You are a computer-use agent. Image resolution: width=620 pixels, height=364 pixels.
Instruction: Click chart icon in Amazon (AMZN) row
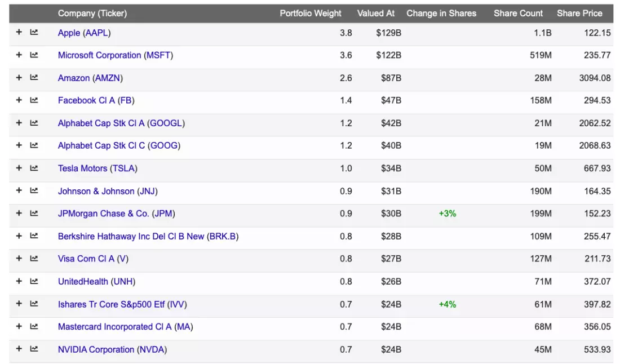click(34, 77)
